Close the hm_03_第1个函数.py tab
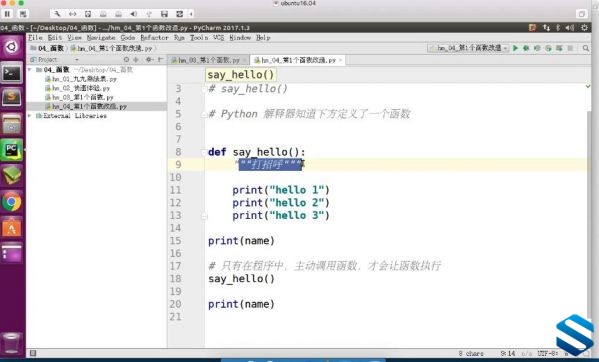This screenshot has height=362, width=599. point(244,60)
